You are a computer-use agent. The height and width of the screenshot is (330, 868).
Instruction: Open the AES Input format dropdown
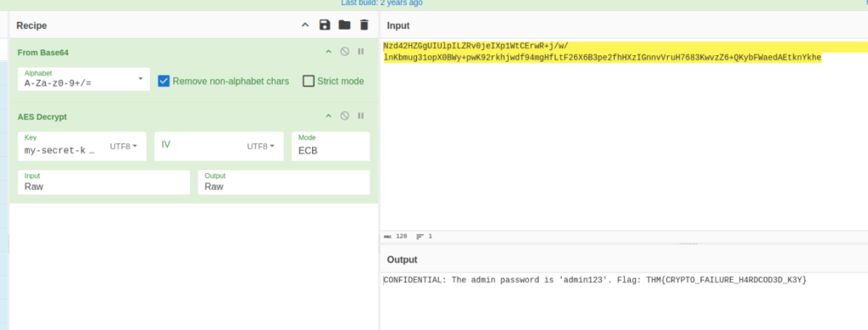(x=103, y=182)
